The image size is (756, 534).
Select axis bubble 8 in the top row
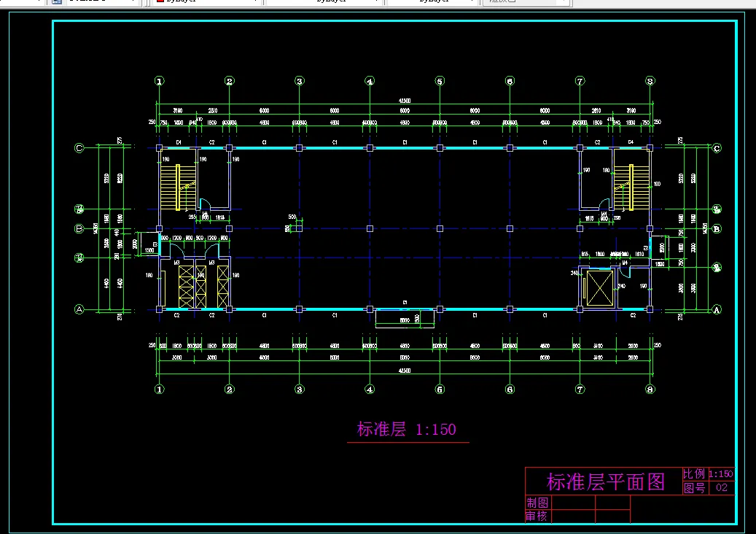pyautogui.click(x=650, y=81)
